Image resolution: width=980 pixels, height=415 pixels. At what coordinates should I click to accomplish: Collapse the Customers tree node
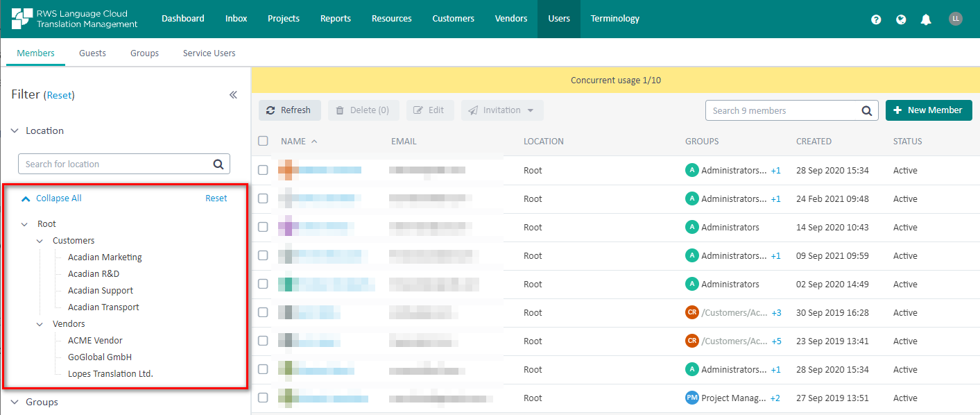point(40,241)
